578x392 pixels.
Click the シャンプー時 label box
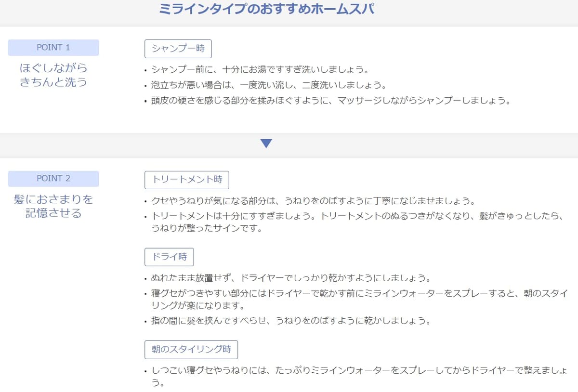pyautogui.click(x=178, y=49)
